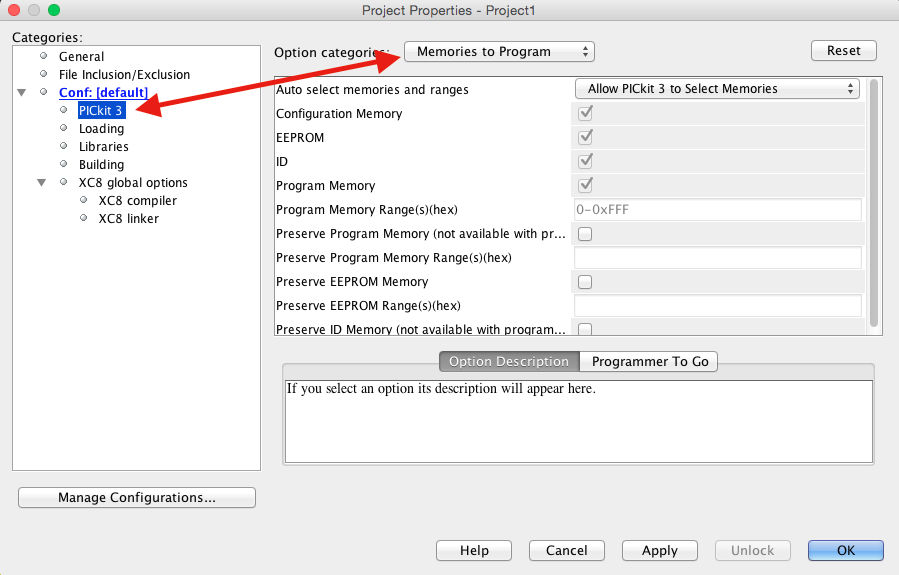Open the Building category
This screenshot has height=575, width=899.
[x=101, y=165]
